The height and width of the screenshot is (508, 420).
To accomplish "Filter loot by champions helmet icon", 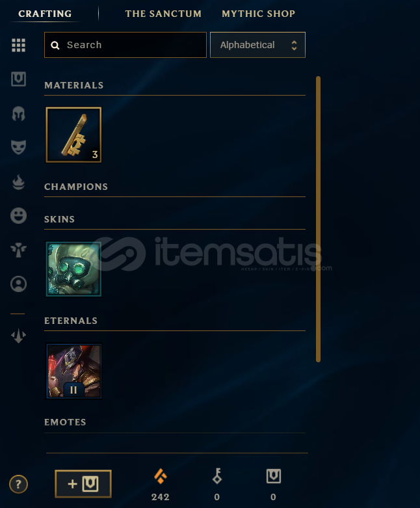I will point(18,114).
